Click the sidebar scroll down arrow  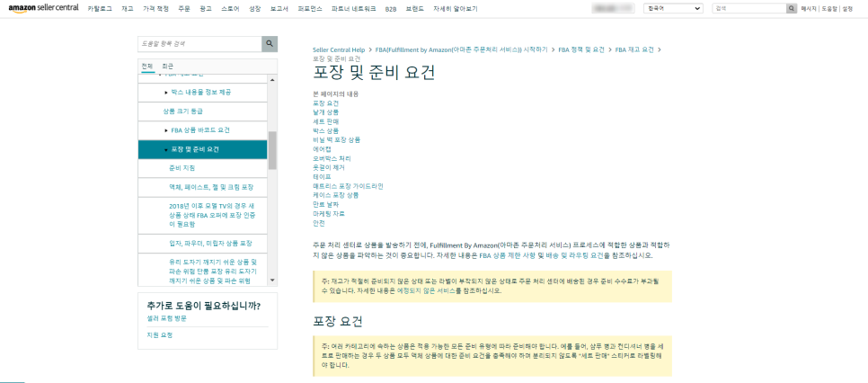pyautogui.click(x=271, y=281)
